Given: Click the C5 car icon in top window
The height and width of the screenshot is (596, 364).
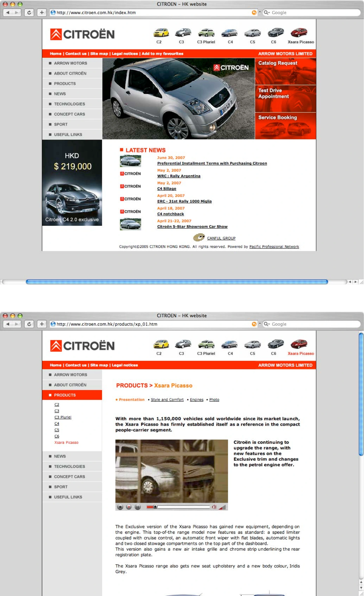Looking at the screenshot, I should click(252, 33).
